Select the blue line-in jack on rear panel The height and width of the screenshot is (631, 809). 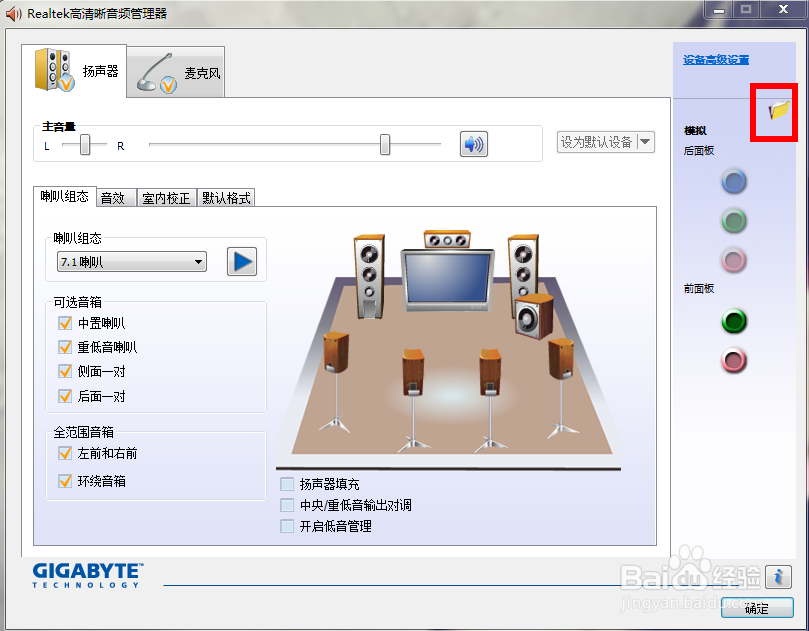pos(734,181)
